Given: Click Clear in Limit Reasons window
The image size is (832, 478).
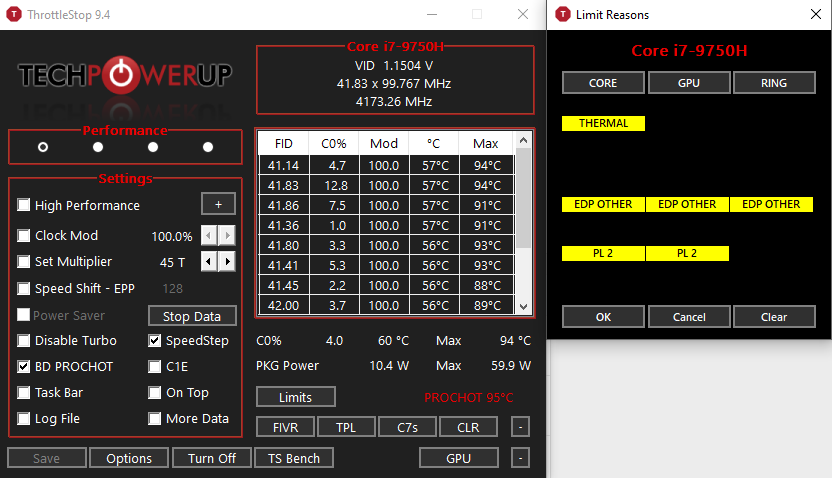Looking at the screenshot, I should click(774, 317).
